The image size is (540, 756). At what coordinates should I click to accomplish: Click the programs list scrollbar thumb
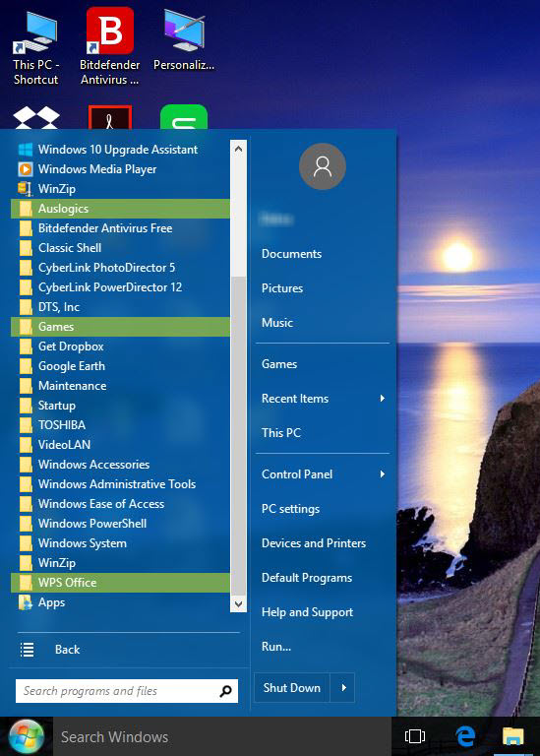tap(238, 436)
